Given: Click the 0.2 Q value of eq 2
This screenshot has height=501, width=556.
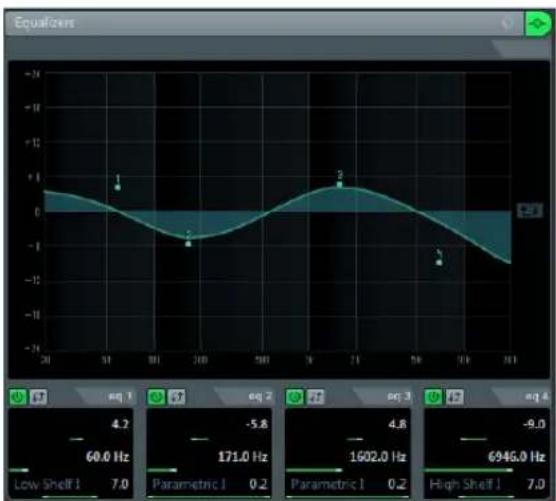Looking at the screenshot, I should point(258,484).
